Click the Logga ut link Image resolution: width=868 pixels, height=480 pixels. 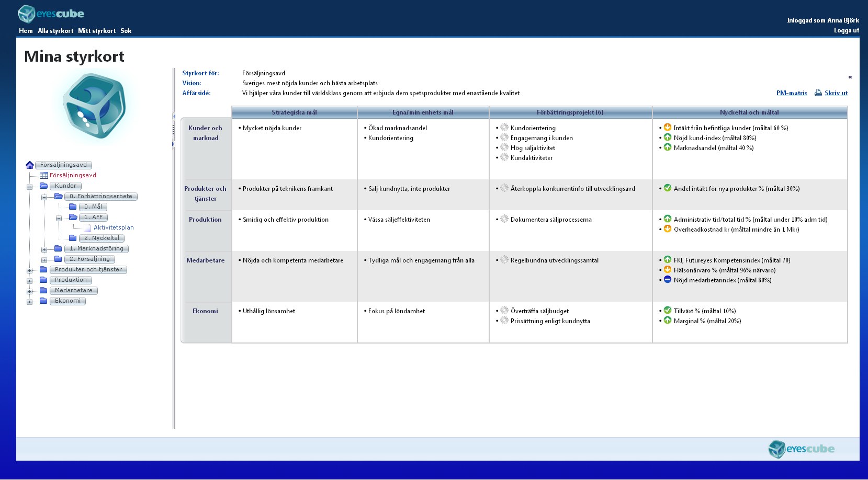click(846, 30)
